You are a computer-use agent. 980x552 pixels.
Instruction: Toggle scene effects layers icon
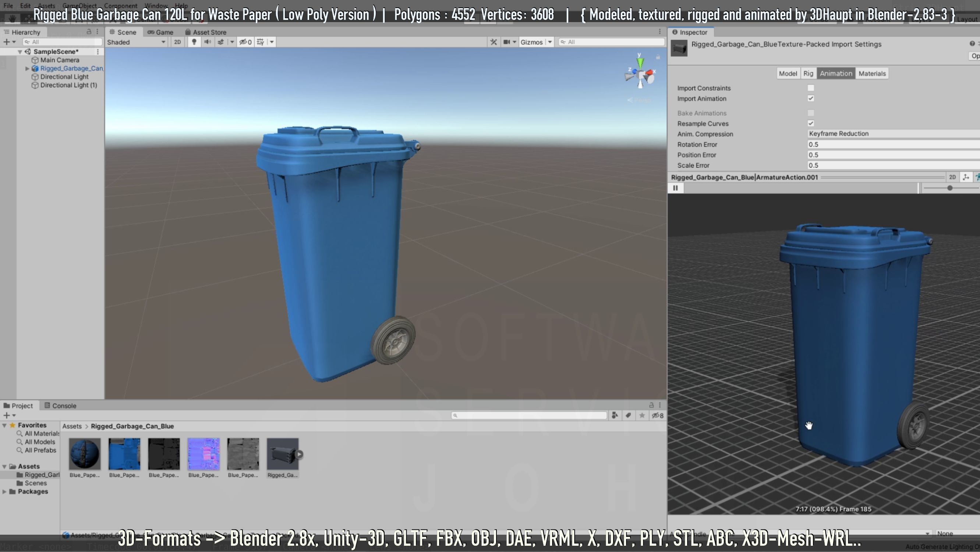click(221, 42)
